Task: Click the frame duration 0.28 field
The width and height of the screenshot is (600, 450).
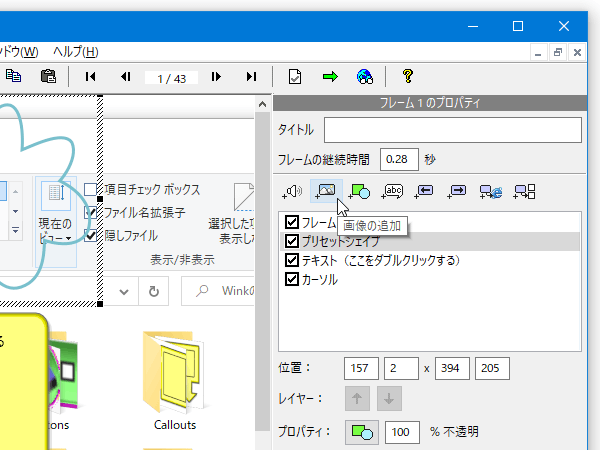Action: tap(399, 159)
